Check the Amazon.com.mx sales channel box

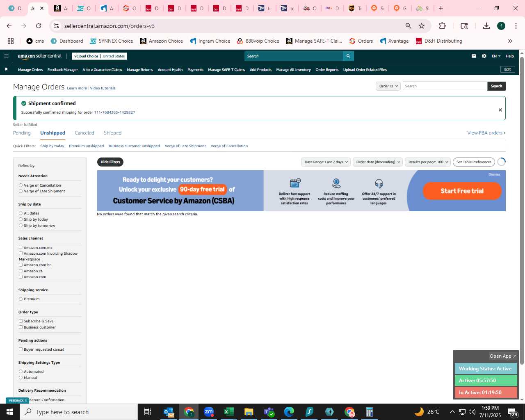pos(21,247)
